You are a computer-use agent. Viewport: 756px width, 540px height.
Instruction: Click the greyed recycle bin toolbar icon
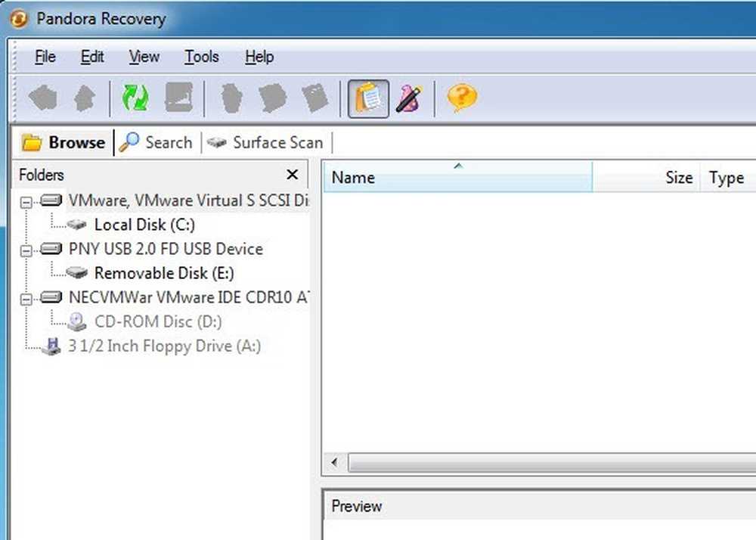pos(232,98)
